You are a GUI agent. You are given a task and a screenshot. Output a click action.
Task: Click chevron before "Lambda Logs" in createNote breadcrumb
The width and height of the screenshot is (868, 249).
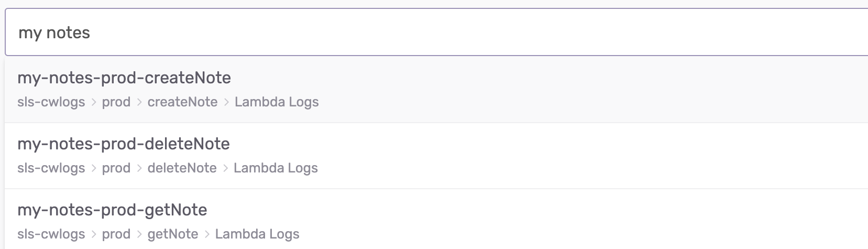pos(226,102)
